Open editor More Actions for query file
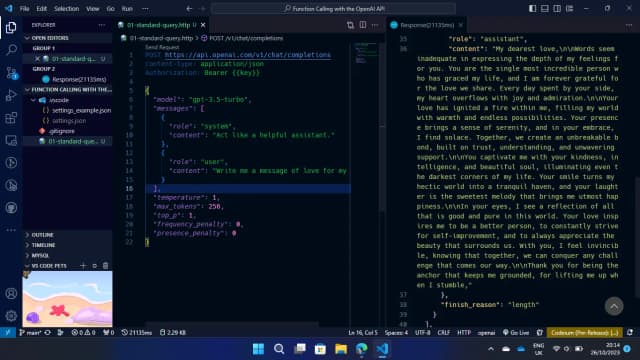The width and height of the screenshot is (640, 360). point(375,25)
